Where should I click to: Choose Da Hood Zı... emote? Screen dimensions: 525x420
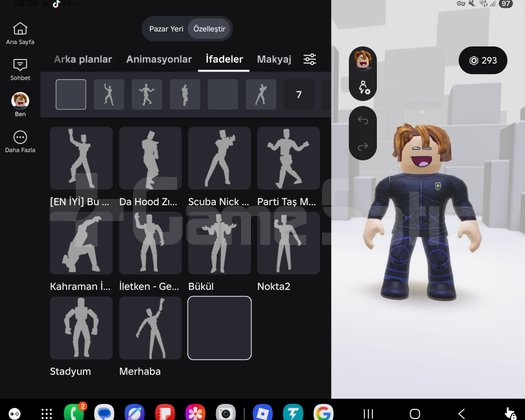click(x=150, y=158)
